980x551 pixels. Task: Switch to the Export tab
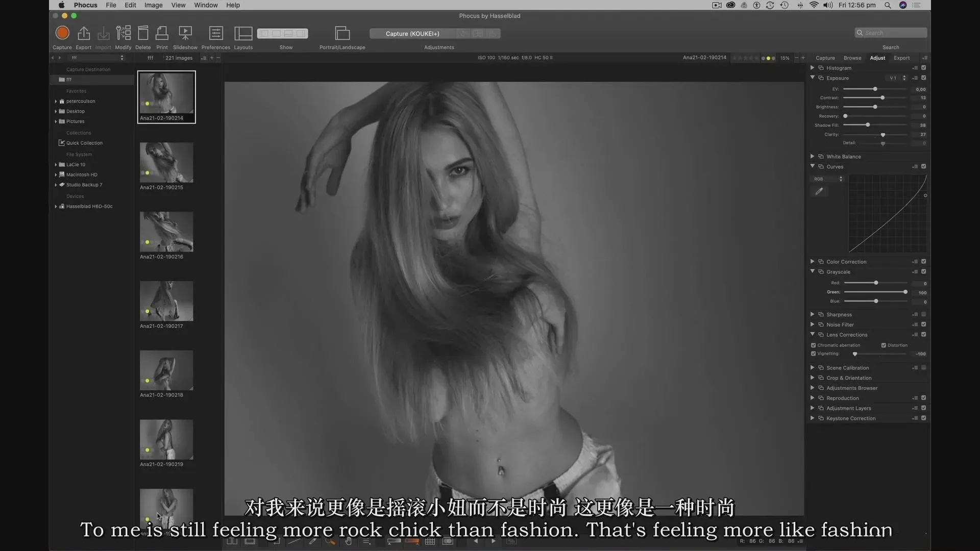pos(901,58)
